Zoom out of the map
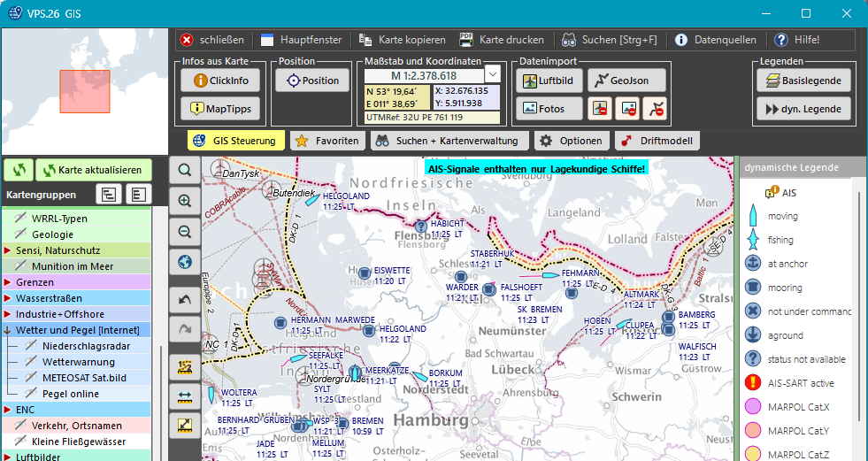The height and width of the screenshot is (461, 868). click(x=185, y=231)
